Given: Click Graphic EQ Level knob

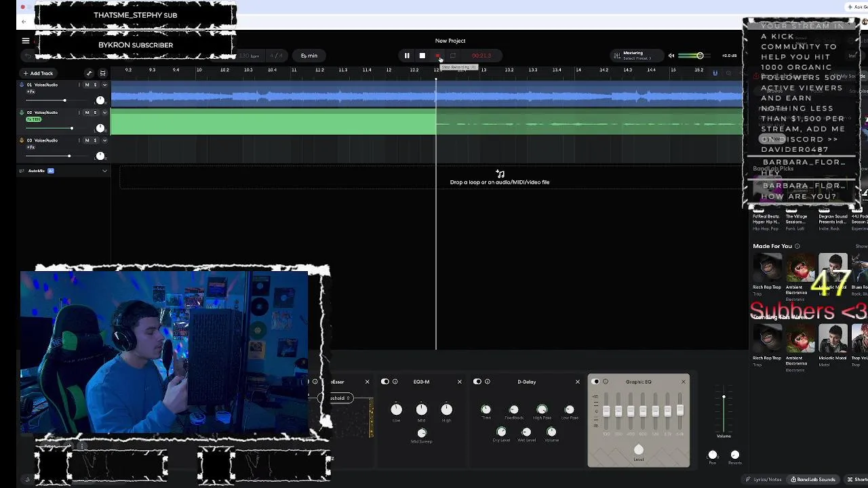Looking at the screenshot, I should [x=638, y=450].
